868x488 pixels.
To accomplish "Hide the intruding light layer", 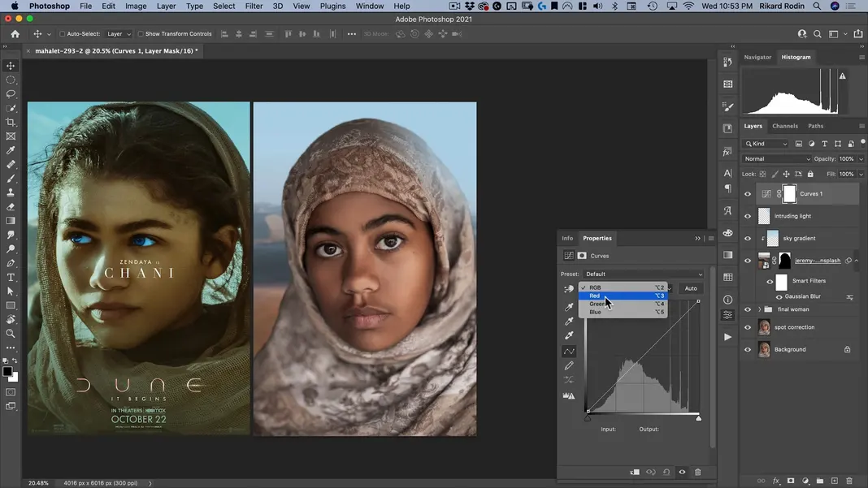I will click(x=748, y=216).
